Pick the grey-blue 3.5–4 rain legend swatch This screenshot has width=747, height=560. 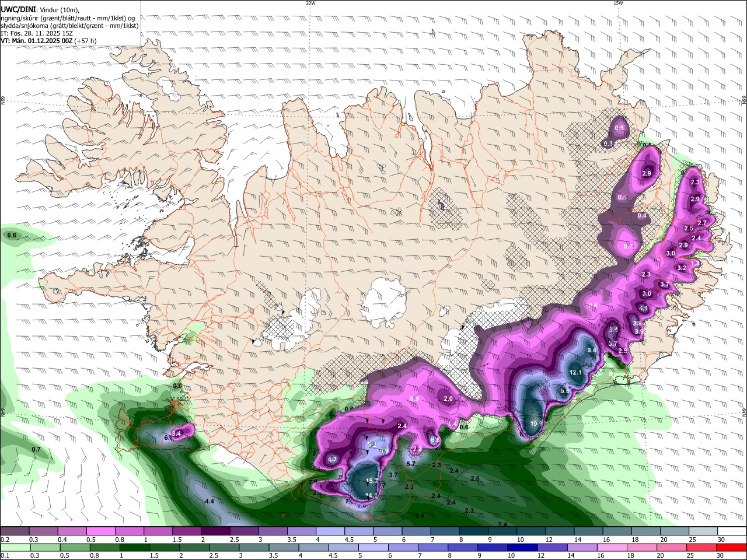pos(284,547)
